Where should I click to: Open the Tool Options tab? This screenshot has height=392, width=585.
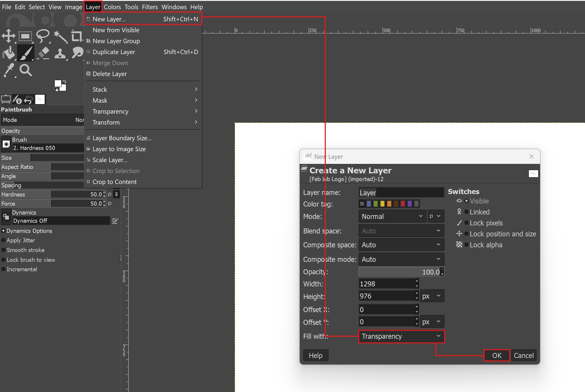pyautogui.click(x=6, y=99)
